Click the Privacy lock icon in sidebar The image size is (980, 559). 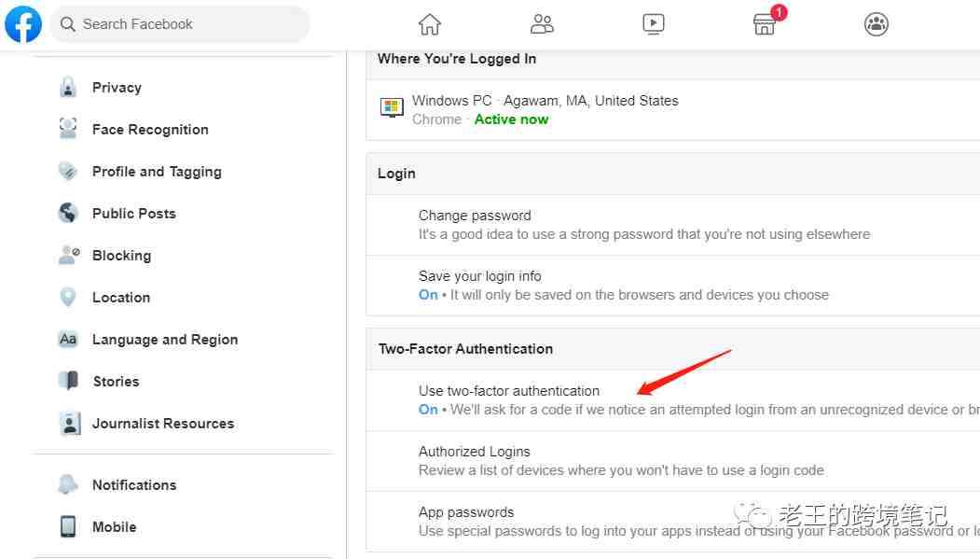(68, 88)
